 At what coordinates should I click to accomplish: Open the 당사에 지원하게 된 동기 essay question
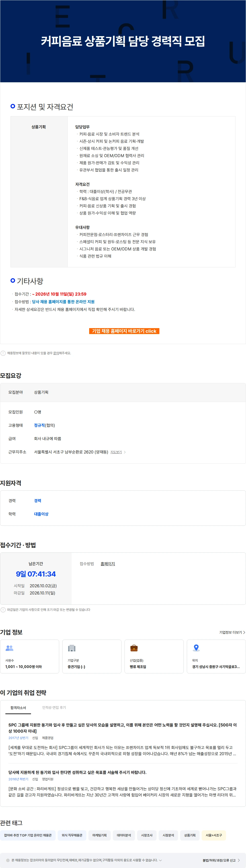pos(77,772)
